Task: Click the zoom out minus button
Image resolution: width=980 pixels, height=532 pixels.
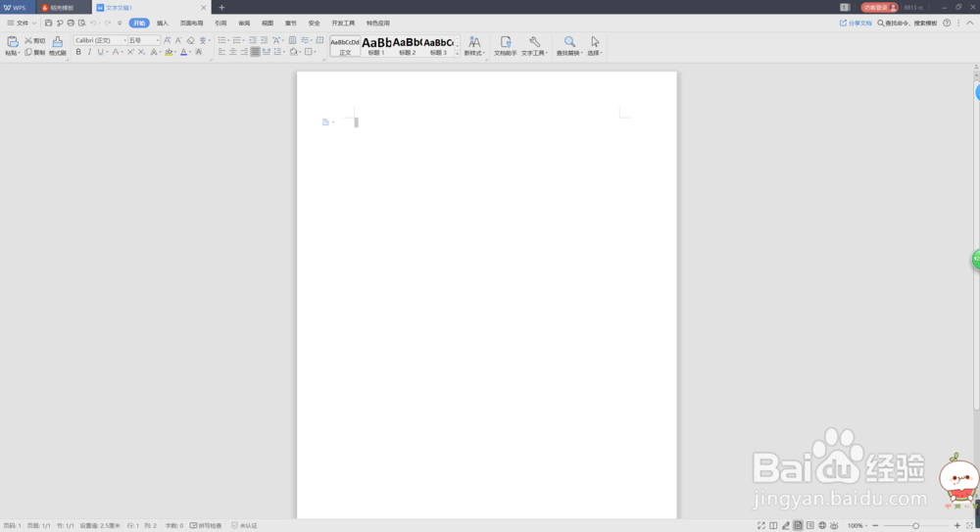Action: point(875,526)
